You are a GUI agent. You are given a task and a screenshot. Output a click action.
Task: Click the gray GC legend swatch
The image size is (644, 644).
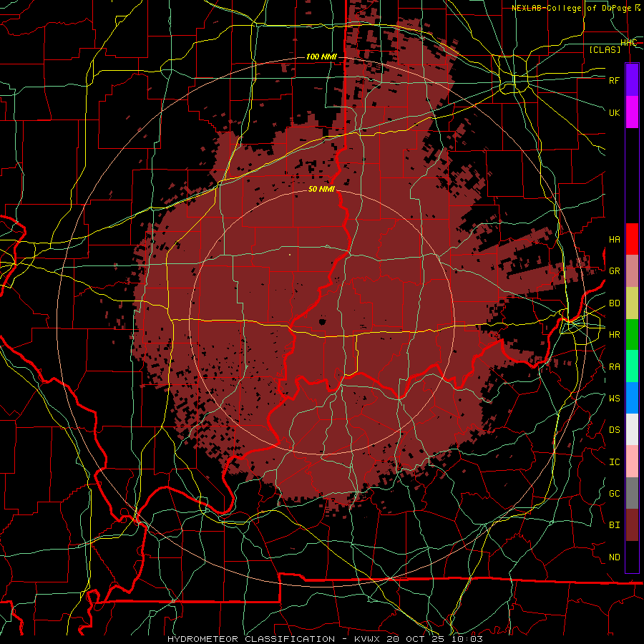click(x=632, y=493)
